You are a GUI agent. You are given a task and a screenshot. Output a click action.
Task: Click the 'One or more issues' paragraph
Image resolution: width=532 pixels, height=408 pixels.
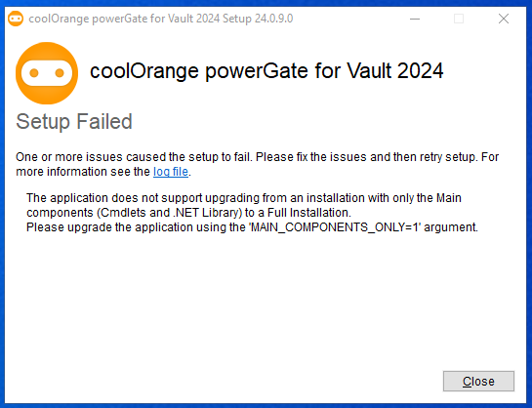(x=257, y=164)
